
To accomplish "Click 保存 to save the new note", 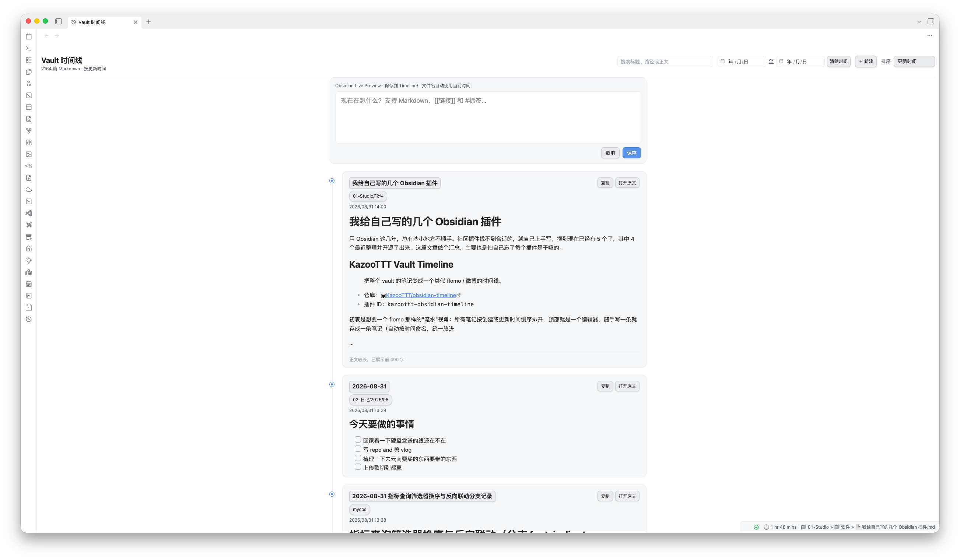I will pyautogui.click(x=631, y=153).
